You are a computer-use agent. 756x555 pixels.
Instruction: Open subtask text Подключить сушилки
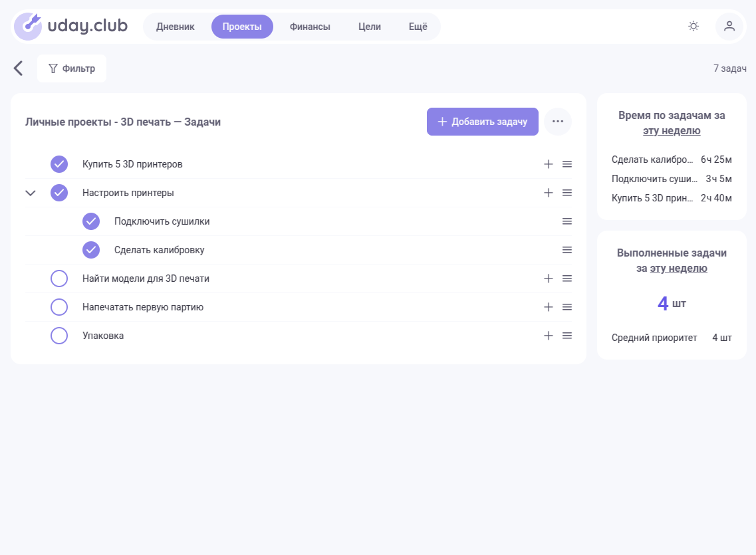pyautogui.click(x=162, y=221)
